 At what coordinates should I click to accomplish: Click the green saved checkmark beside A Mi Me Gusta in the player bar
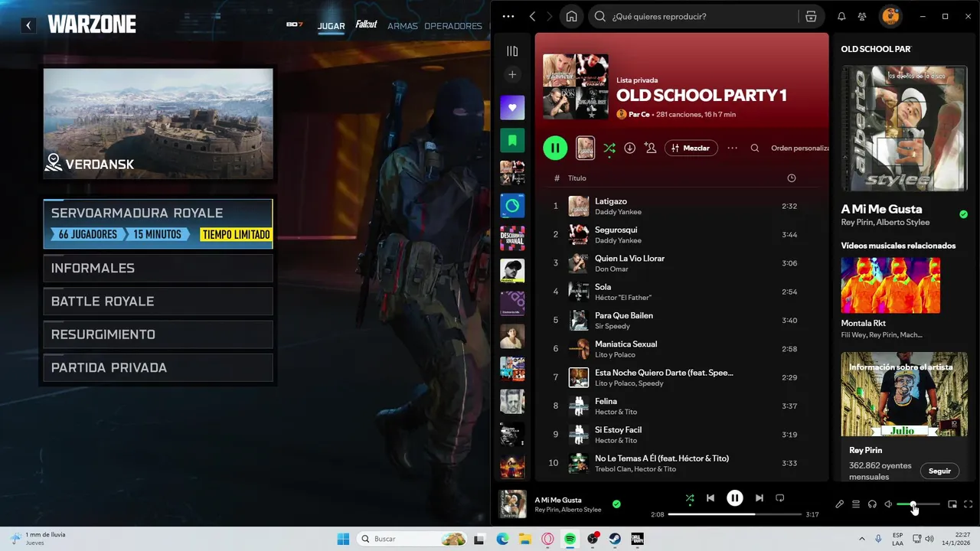[x=616, y=504]
